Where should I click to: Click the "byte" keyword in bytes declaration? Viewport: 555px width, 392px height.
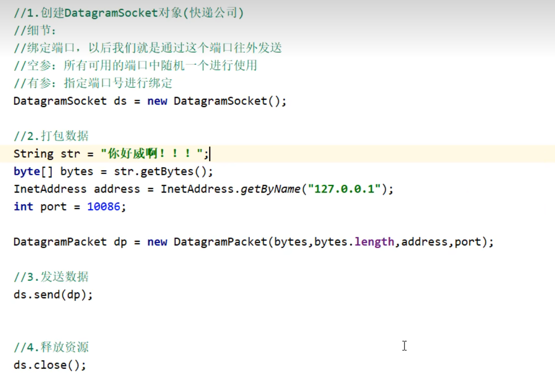coord(26,172)
